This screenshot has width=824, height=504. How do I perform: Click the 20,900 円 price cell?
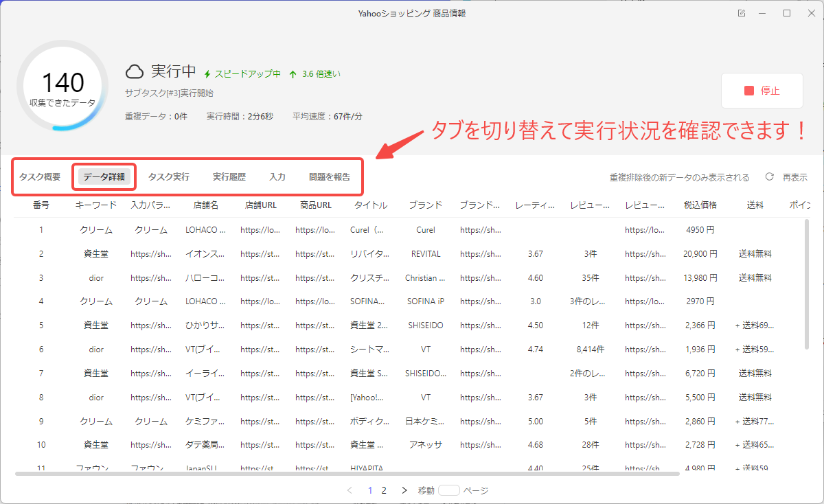(700, 254)
